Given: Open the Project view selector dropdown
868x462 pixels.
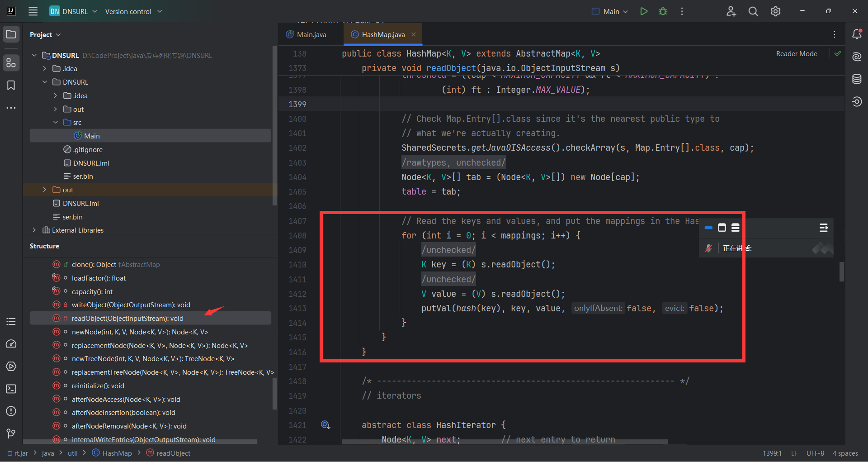Looking at the screenshot, I should (45, 34).
